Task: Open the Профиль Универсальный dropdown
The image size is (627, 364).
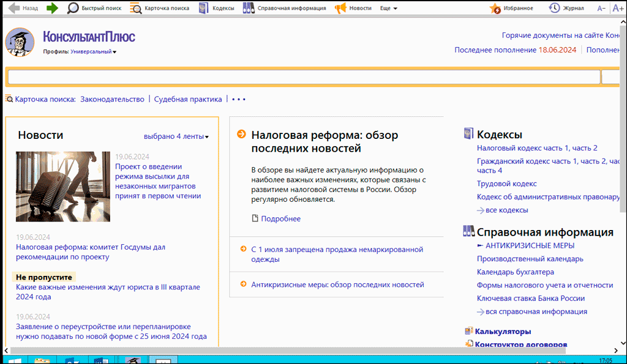Action: pos(93,51)
